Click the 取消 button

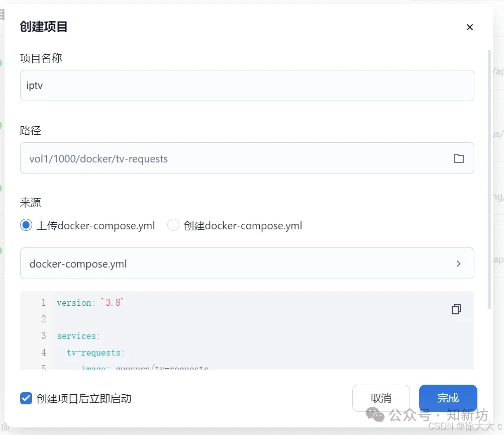tap(381, 398)
